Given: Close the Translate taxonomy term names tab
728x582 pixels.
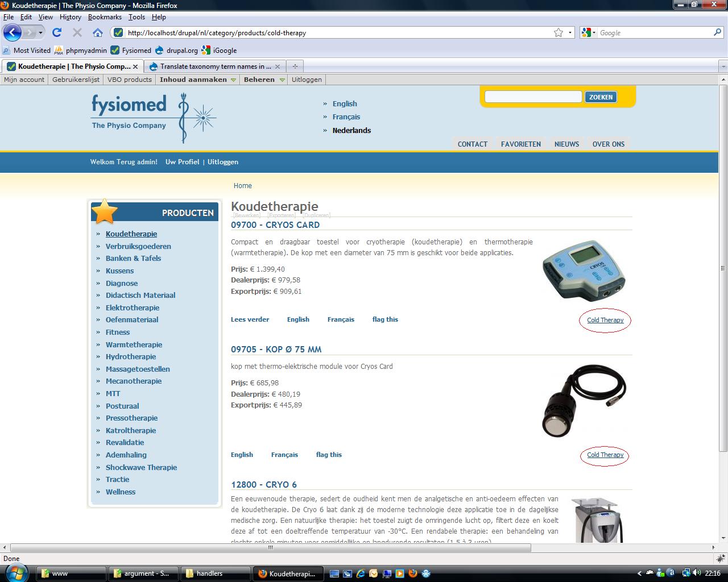Looking at the screenshot, I should click(x=278, y=66).
